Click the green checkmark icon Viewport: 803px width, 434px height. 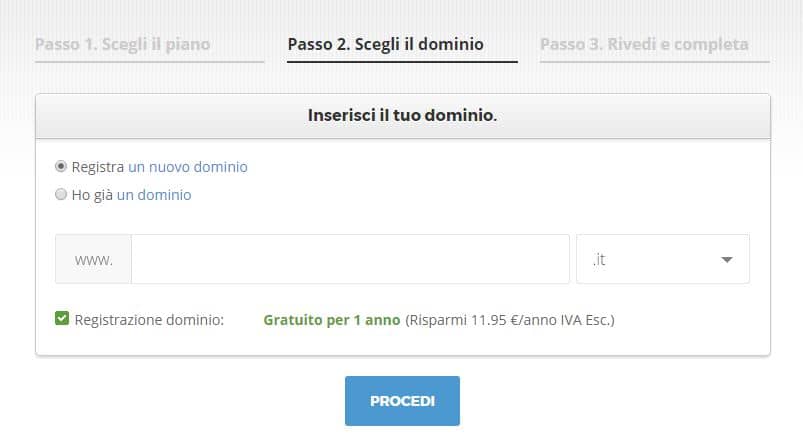62,318
